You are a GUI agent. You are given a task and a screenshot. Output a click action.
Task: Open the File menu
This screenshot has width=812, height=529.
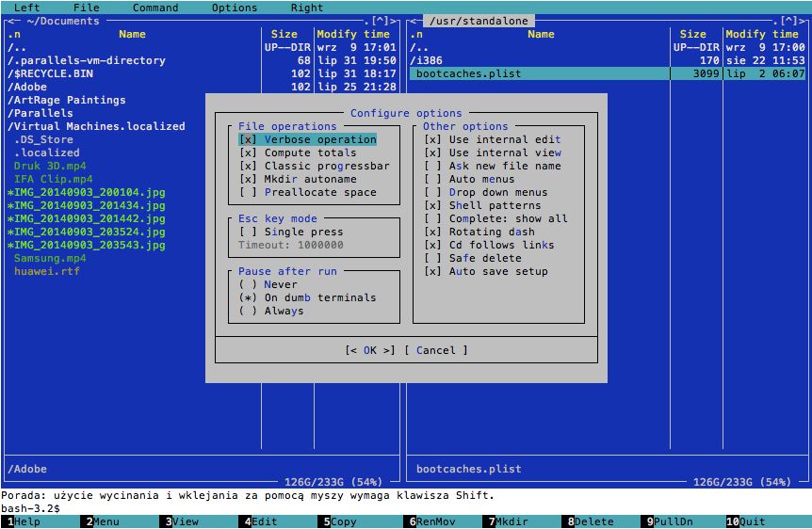87,8
